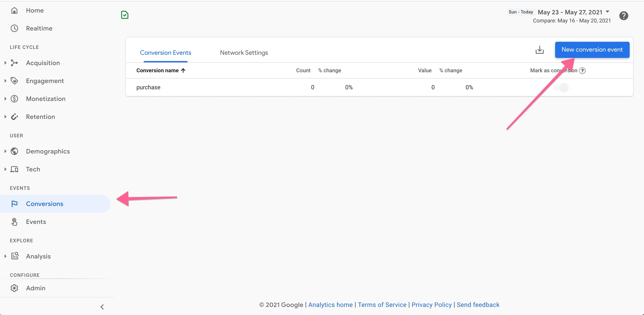Click the New conversion event button

point(592,50)
